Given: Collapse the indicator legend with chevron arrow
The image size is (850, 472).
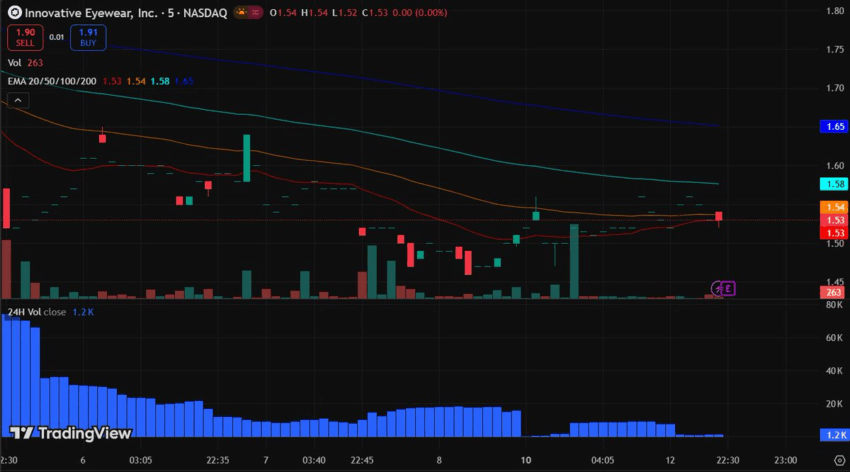Looking at the screenshot, I should [17, 100].
